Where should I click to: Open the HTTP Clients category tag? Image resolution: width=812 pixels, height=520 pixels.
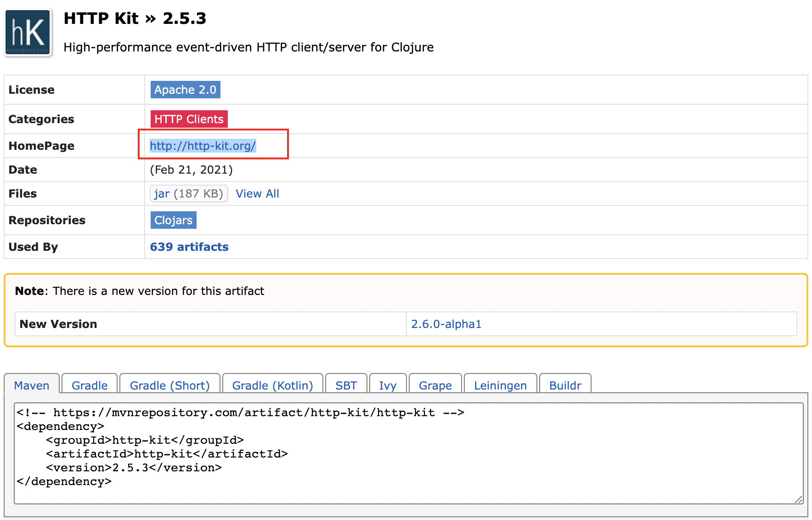click(x=189, y=119)
